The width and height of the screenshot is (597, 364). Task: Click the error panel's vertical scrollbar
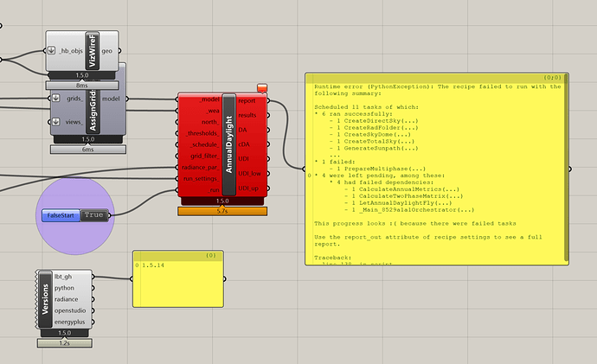[567, 168]
